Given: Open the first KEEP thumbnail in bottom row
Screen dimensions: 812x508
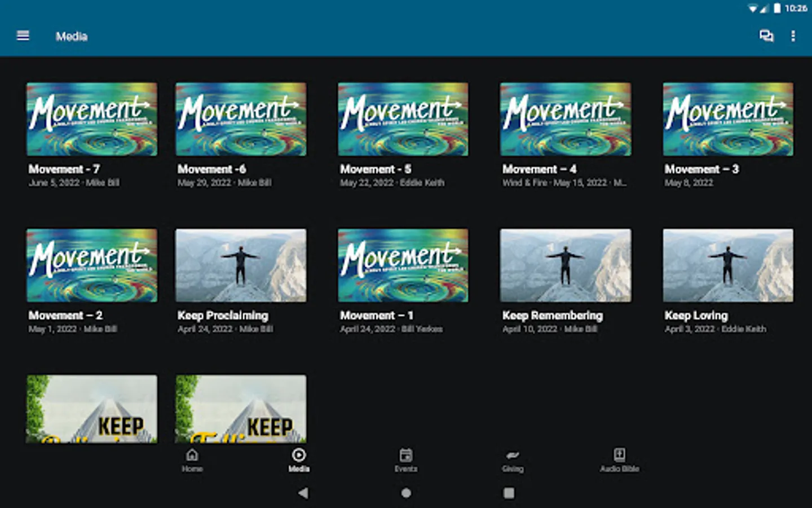Looking at the screenshot, I should (92, 409).
